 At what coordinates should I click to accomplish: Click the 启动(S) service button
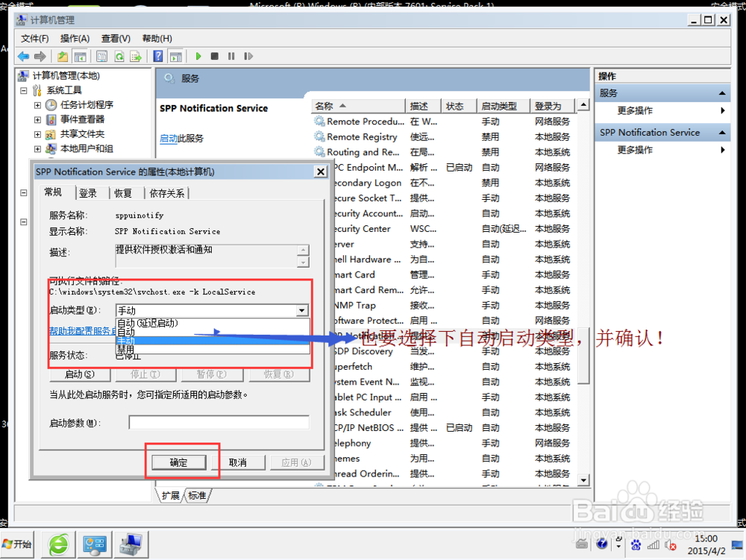(x=80, y=374)
